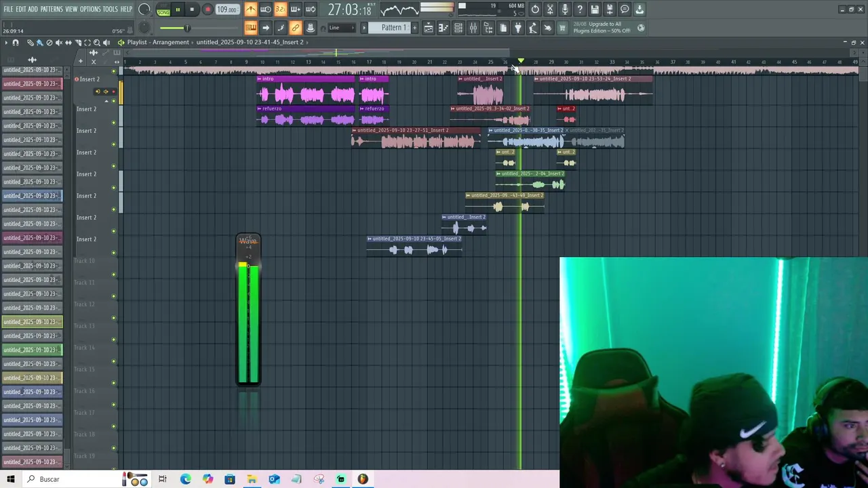The height and width of the screenshot is (488, 868).
Task: Open the TOOLS menu
Action: (x=111, y=9)
